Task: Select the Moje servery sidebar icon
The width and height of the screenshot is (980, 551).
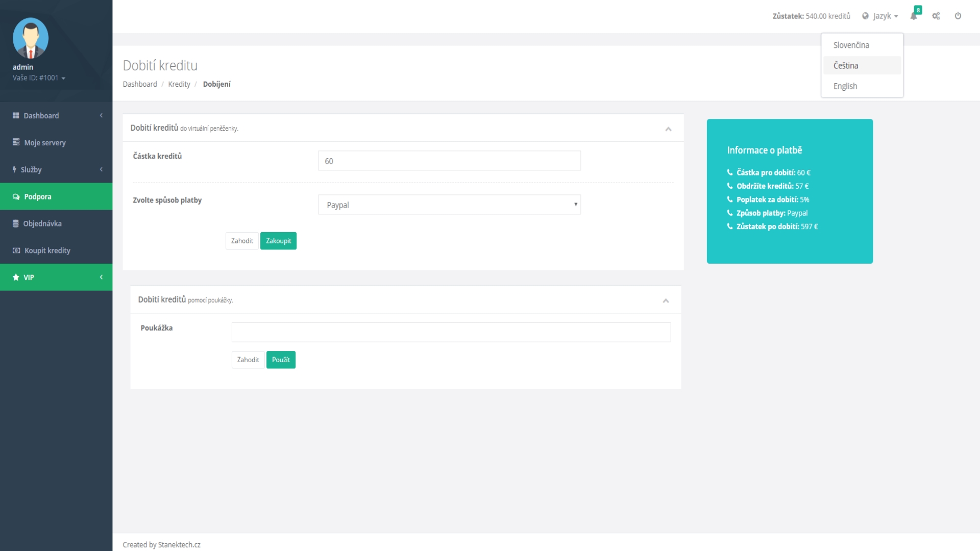Action: click(15, 143)
